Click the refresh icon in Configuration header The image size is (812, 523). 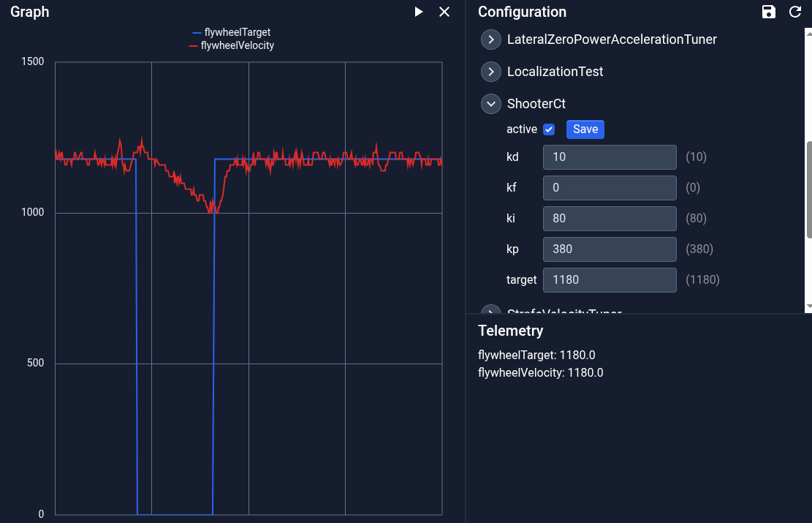(795, 12)
